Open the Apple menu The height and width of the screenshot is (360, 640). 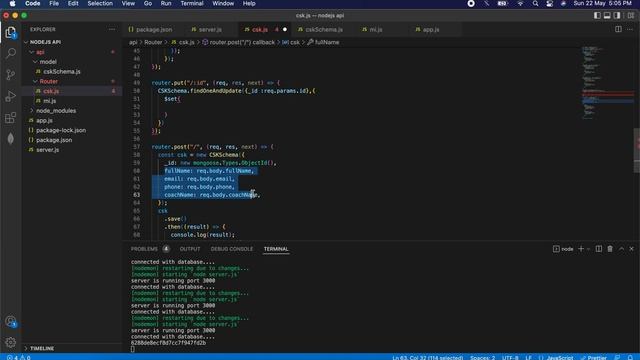tap(13, 4)
